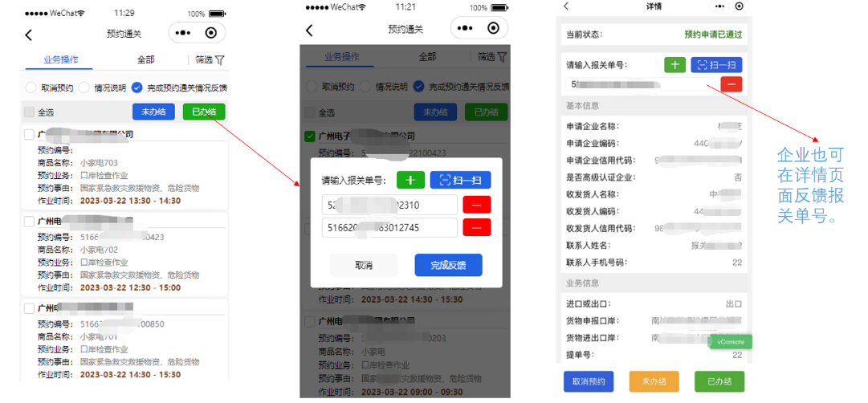Click 基本信息 section header
The image size is (868, 403).
point(582,105)
